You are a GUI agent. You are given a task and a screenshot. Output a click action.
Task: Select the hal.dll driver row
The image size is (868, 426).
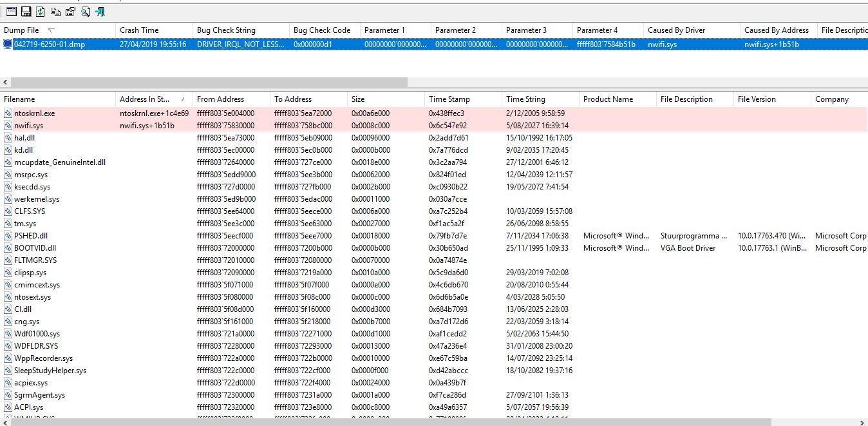(x=24, y=138)
